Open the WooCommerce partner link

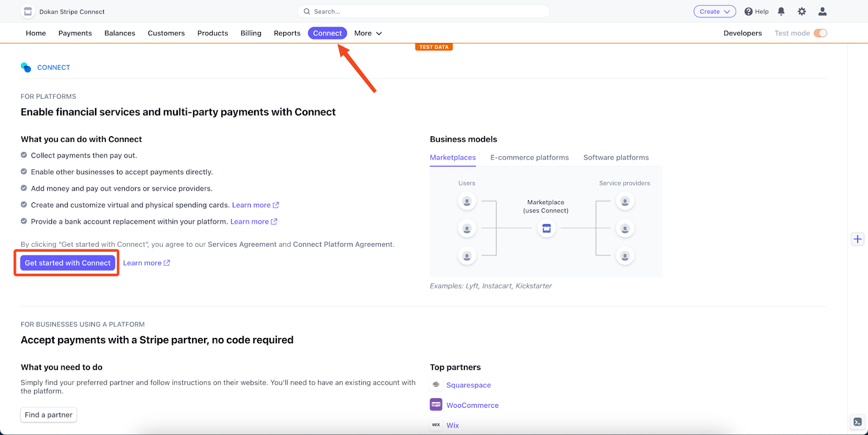(x=473, y=405)
